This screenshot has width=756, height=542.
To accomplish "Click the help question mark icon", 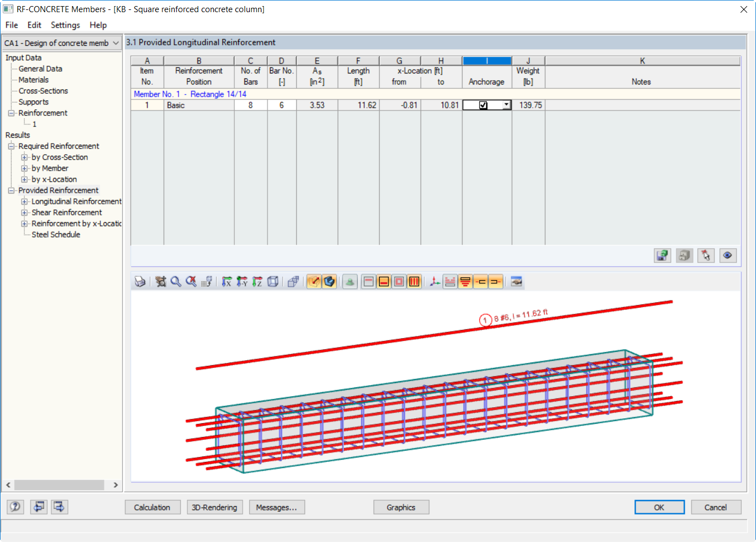I will click(x=15, y=507).
